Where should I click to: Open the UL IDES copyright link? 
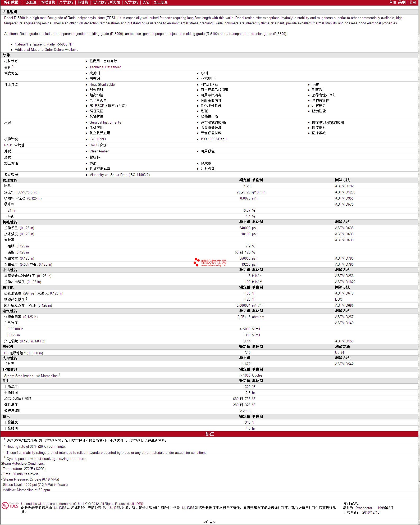[137, 504]
